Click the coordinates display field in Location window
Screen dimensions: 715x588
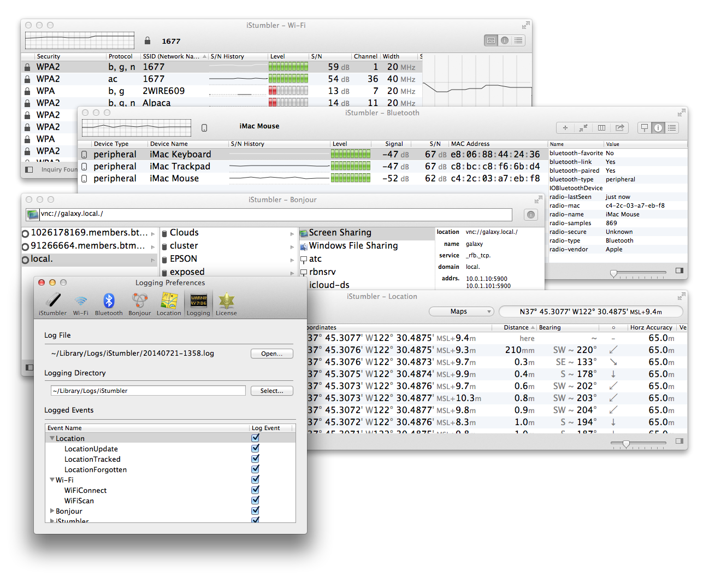coord(591,311)
